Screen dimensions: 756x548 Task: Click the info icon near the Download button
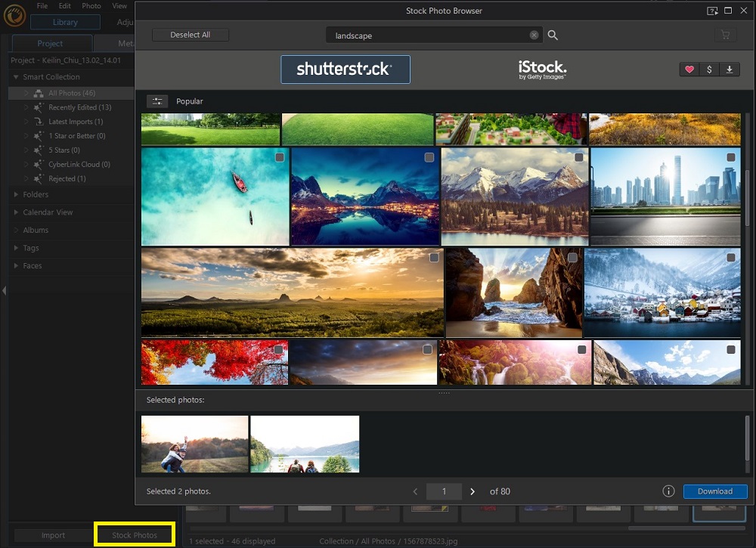668,491
